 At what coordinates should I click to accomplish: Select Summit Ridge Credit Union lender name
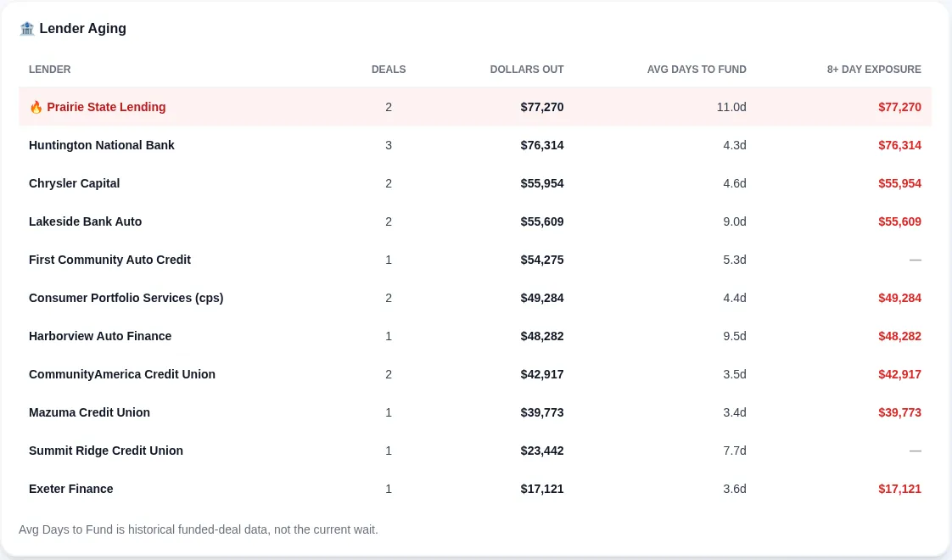click(106, 451)
